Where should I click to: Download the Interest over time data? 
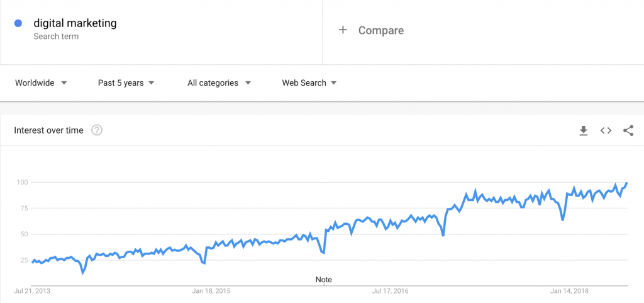(x=583, y=130)
